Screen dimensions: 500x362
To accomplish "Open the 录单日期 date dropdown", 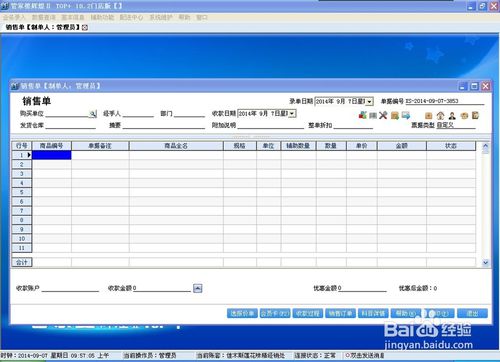I will (369, 101).
